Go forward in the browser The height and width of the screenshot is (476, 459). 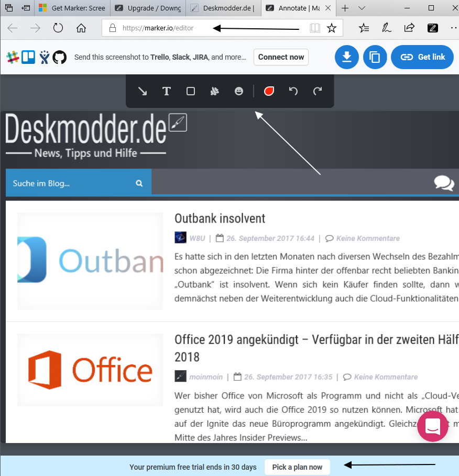(35, 28)
